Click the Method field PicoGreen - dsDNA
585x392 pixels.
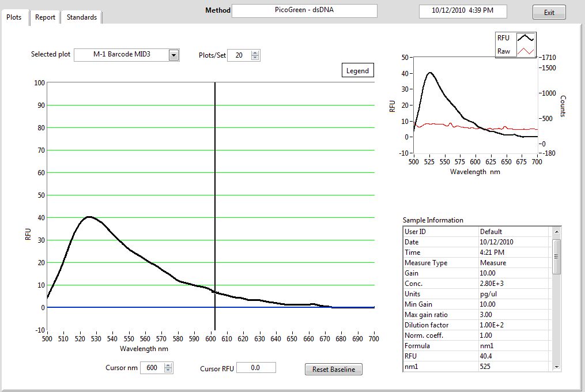tap(304, 10)
